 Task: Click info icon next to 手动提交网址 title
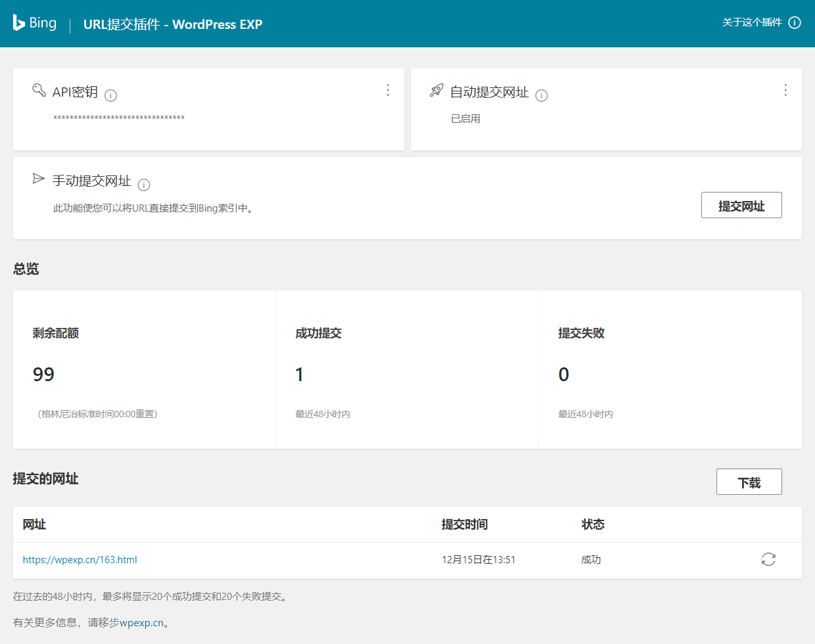(144, 185)
